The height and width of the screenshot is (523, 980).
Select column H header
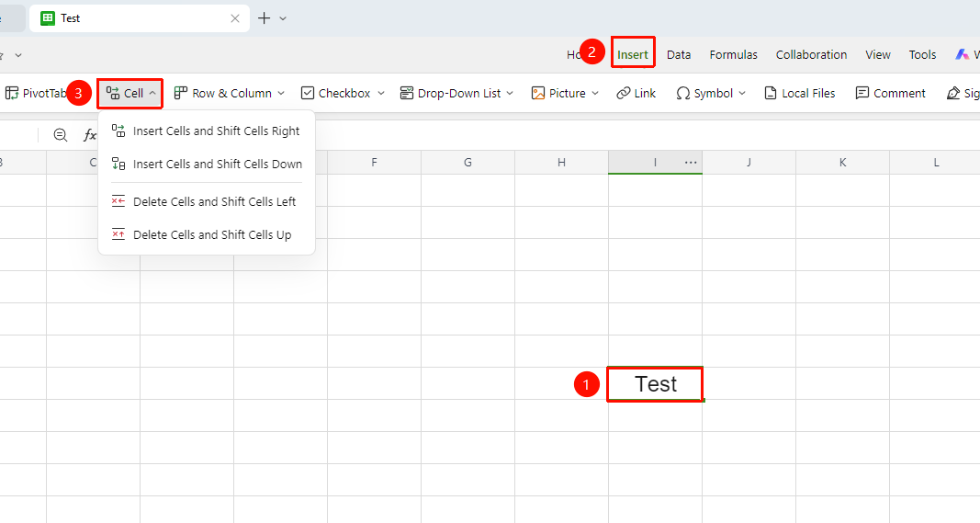coord(562,162)
